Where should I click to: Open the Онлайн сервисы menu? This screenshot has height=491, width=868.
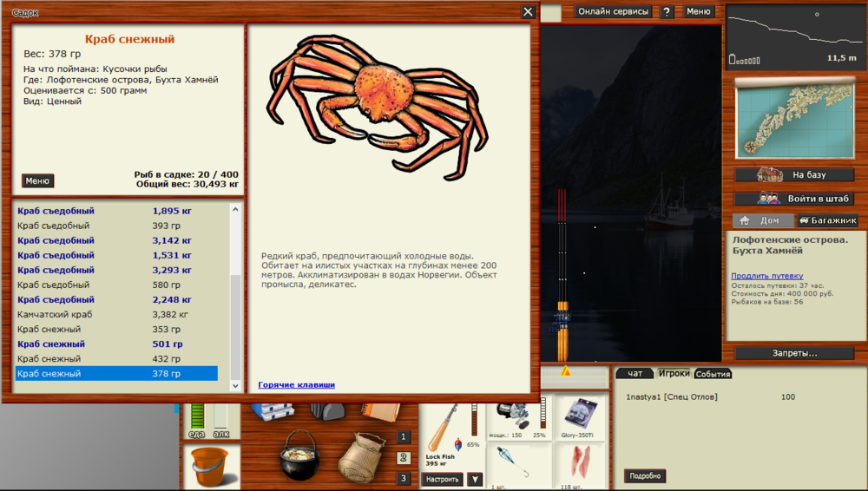point(613,11)
